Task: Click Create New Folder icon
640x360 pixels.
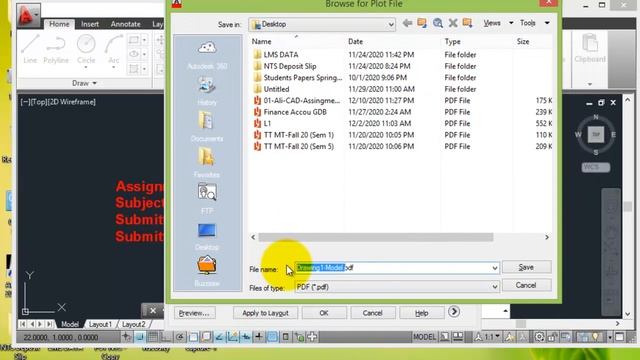Action: click(x=467, y=23)
